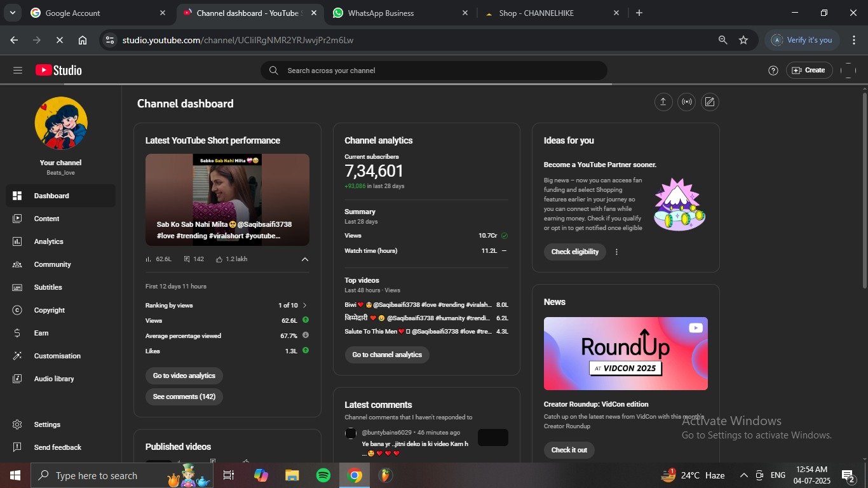Click See comments (142) button
Viewport: 868px width, 488px height.
184,396
